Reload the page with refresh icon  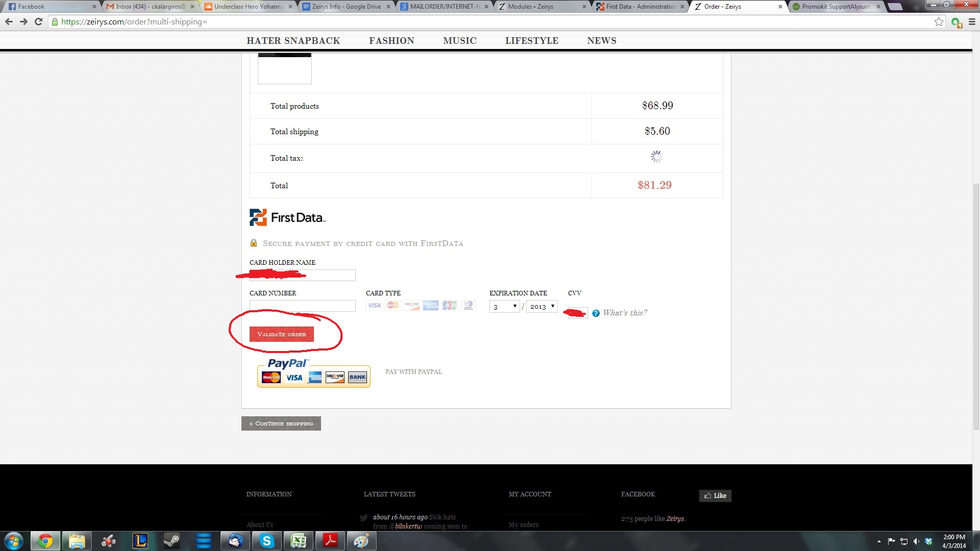[x=38, y=22]
